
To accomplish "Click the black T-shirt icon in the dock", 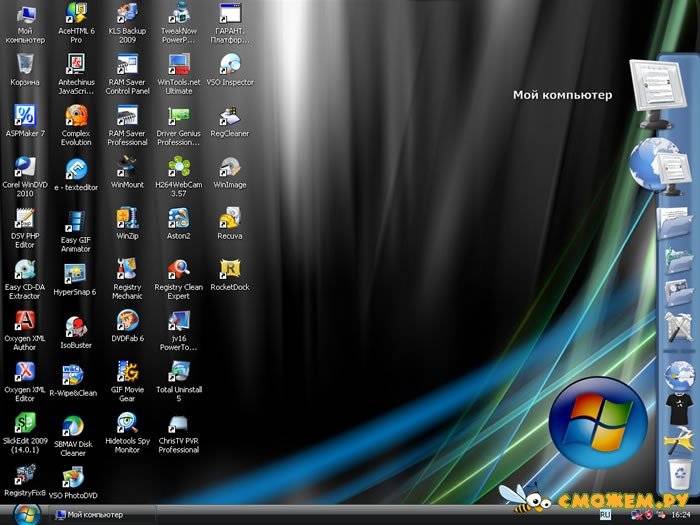I will [676, 404].
